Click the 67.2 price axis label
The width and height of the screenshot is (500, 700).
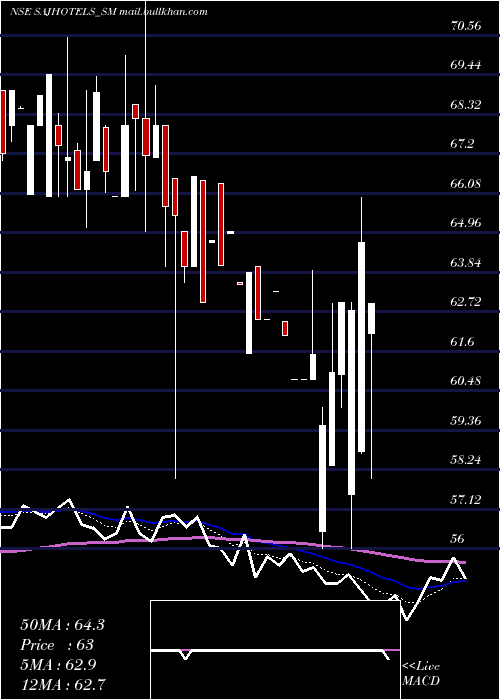pyautogui.click(x=462, y=144)
